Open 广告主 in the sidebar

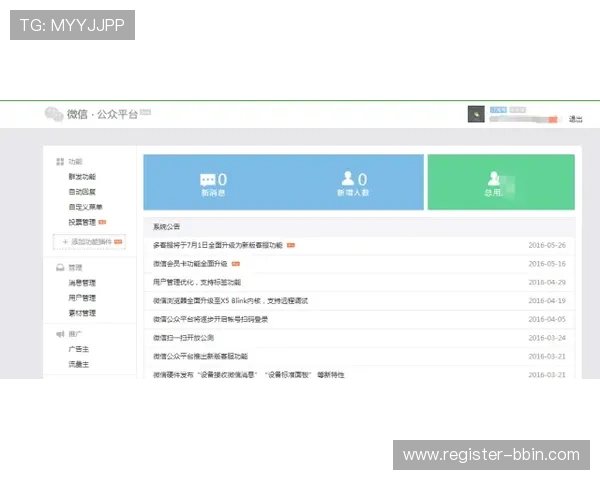78,349
